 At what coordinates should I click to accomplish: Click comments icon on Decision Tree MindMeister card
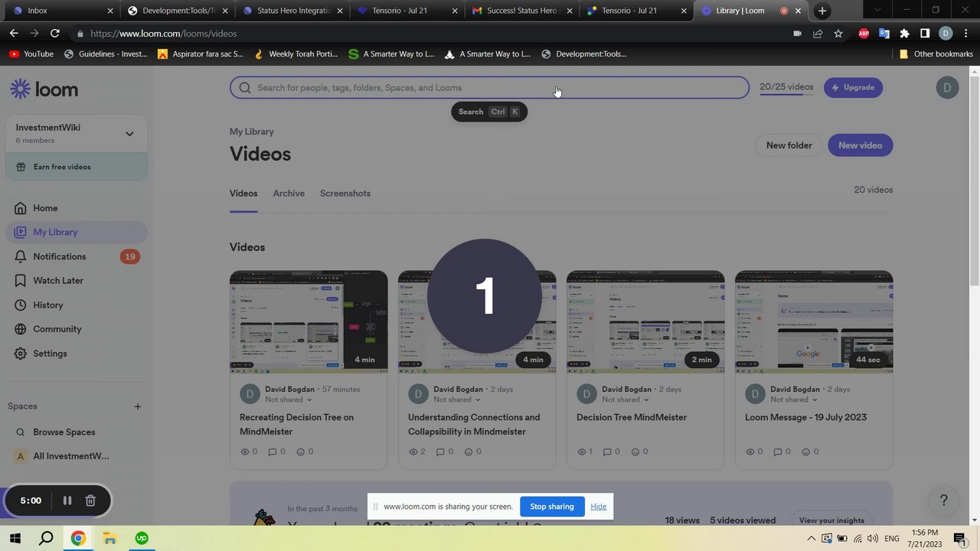(x=609, y=452)
